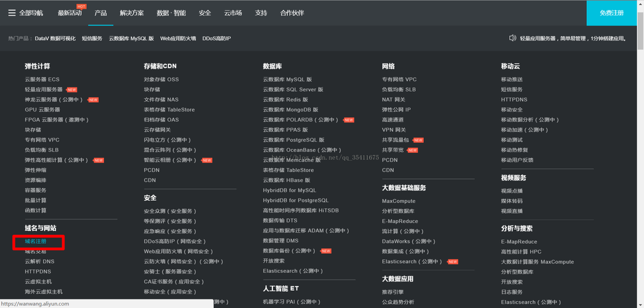Open 移动推送 link
The image size is (644, 308).
click(x=512, y=79)
